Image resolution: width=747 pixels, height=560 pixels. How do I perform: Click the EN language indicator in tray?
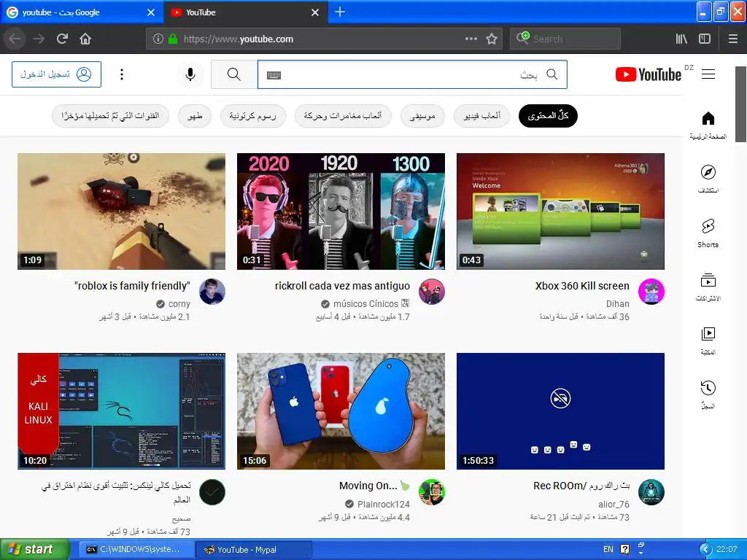[608, 550]
